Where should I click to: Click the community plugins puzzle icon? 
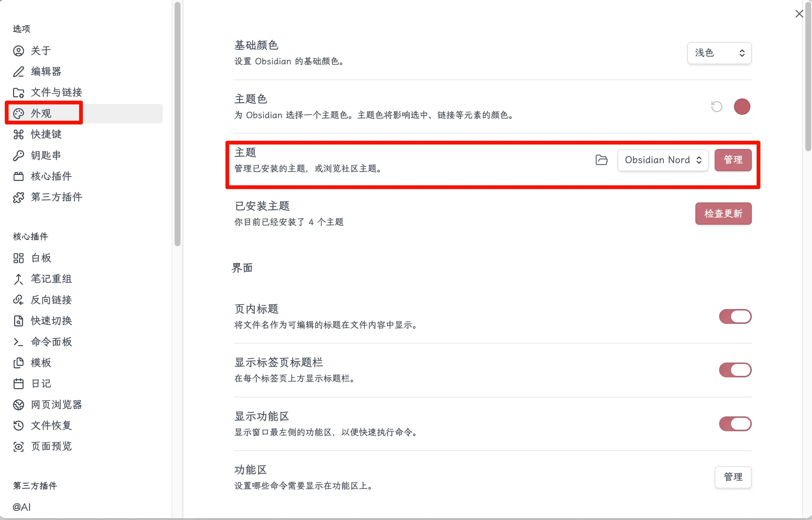tap(19, 197)
